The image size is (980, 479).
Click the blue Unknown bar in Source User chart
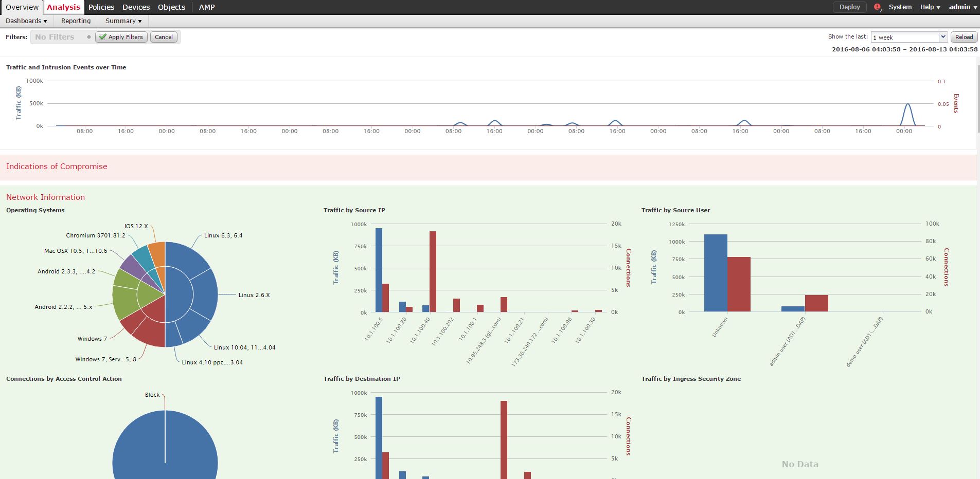click(716, 273)
